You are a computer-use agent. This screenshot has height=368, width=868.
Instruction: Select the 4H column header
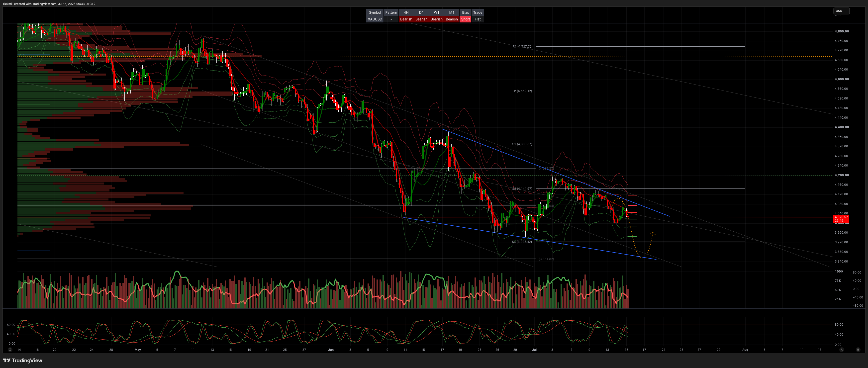tap(406, 12)
